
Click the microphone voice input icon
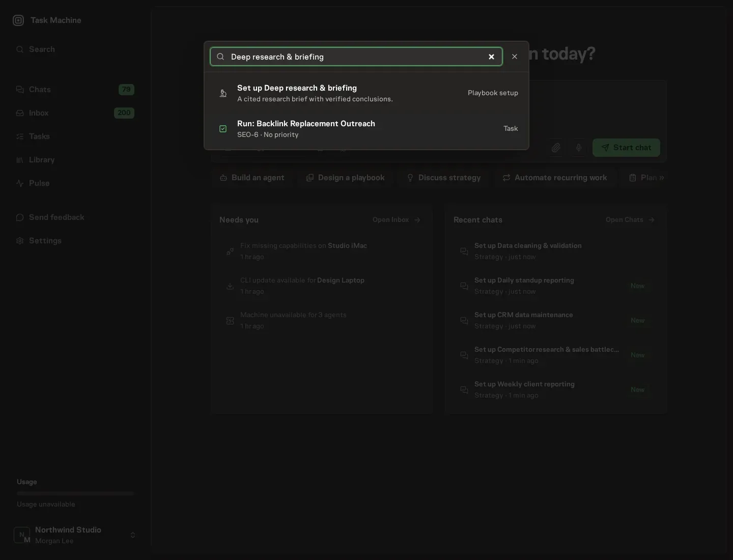(x=579, y=148)
